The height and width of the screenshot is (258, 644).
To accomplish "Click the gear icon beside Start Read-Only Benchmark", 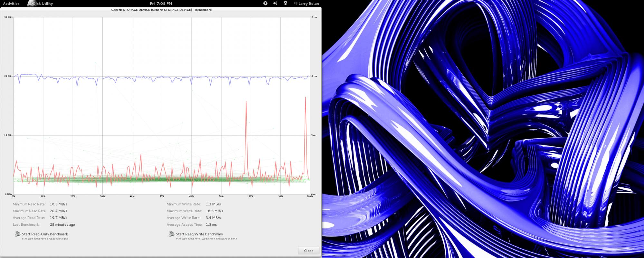I will point(18,234).
